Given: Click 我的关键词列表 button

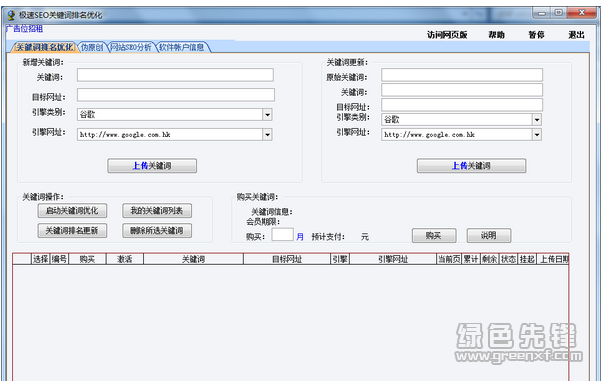Looking at the screenshot, I should click(157, 211).
